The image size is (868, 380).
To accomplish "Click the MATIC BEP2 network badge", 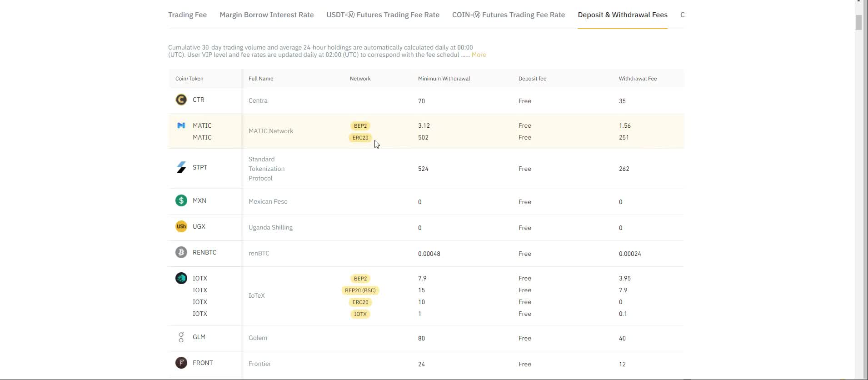I will (x=360, y=126).
